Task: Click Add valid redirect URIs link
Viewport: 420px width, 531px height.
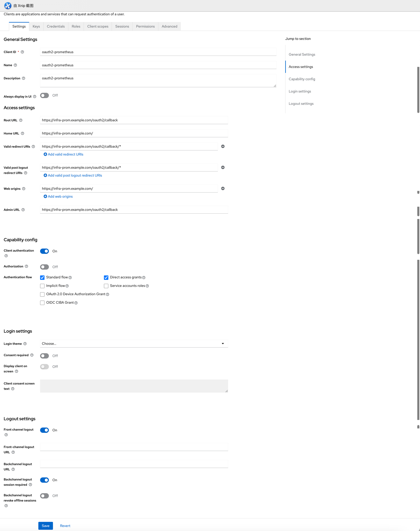Action: pos(63,154)
